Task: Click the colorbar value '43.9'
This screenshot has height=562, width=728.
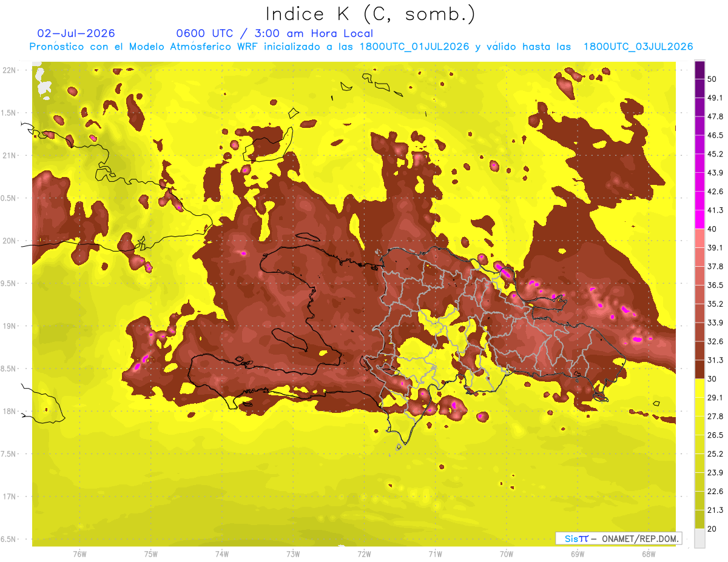Action: coord(715,173)
